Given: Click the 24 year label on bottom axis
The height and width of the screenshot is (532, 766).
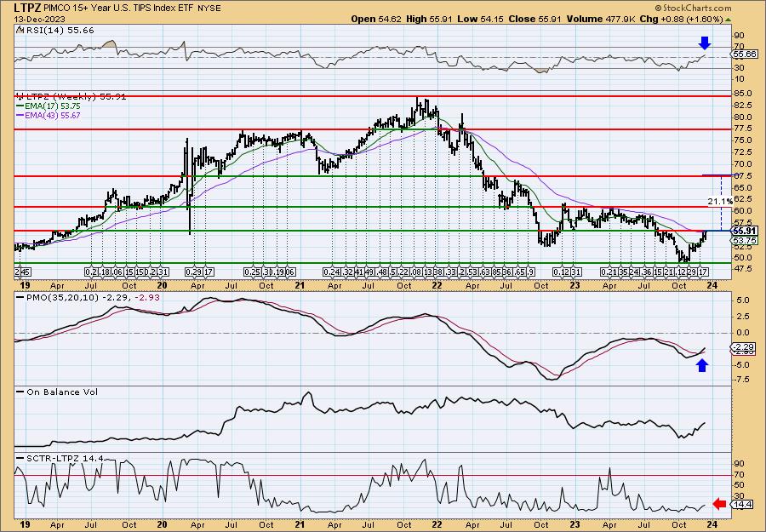Looking at the screenshot, I should click(712, 525).
